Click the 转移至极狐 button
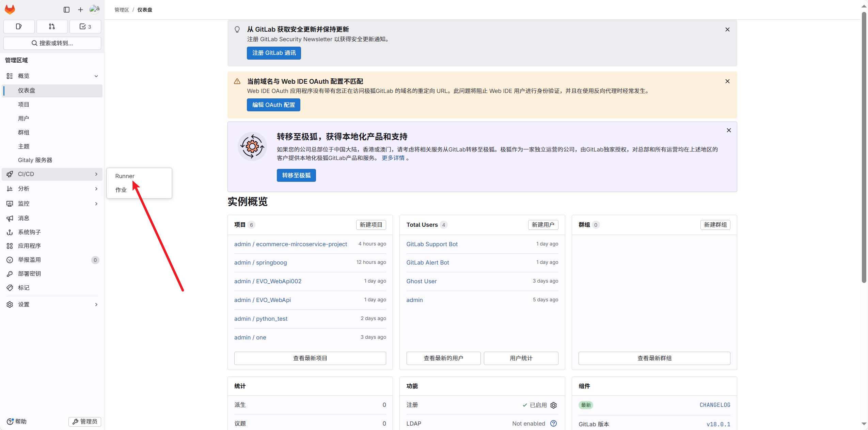 click(296, 175)
